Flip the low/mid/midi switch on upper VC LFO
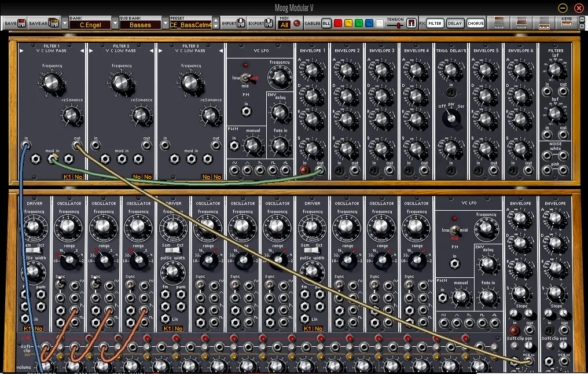Screen dimensions: 588x374 [x=245, y=78]
